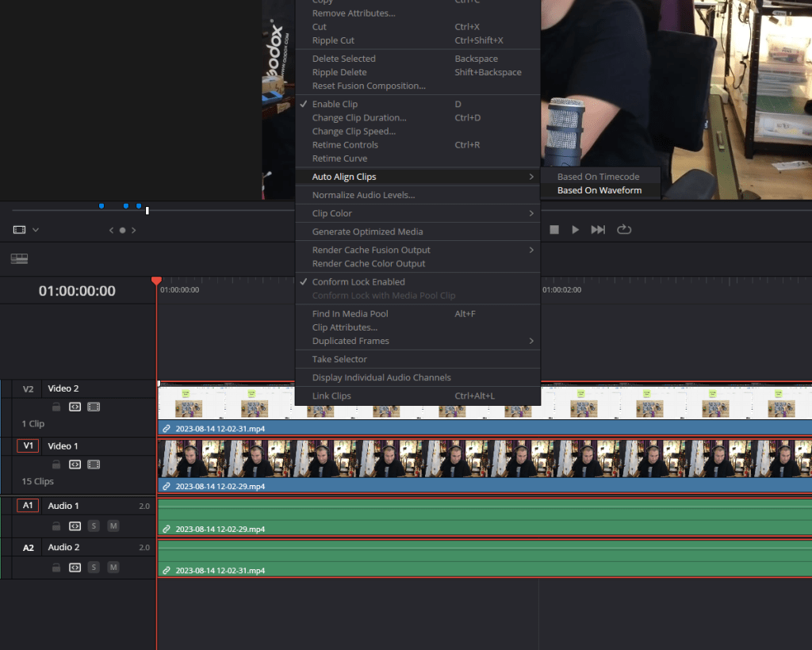
Task: Toggle auto track selector on Audio 1
Action: (75, 526)
